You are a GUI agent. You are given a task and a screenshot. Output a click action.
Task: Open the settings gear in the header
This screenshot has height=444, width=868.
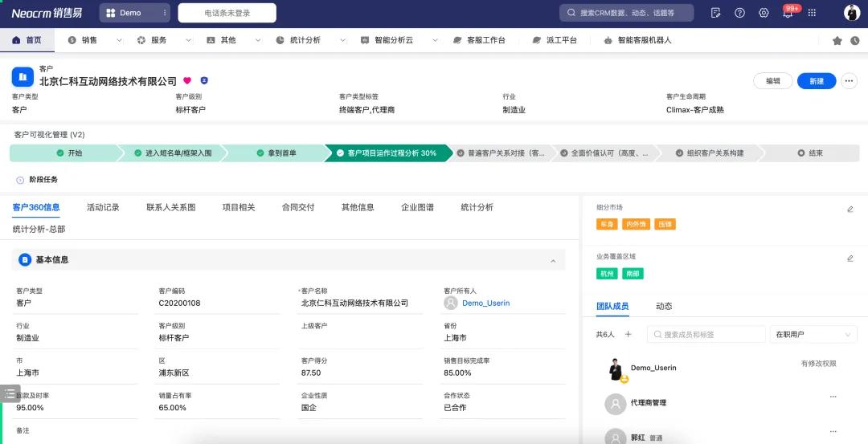(764, 13)
